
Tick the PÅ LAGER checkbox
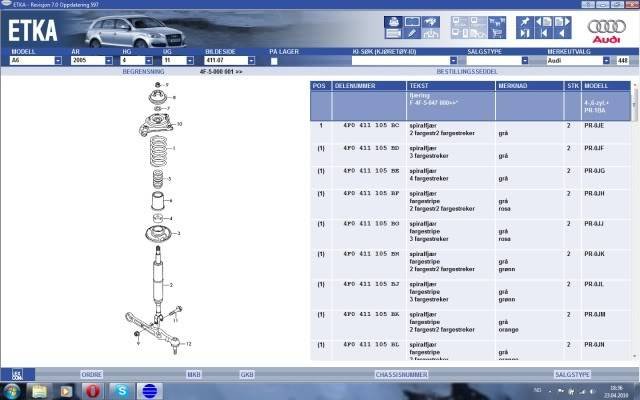(x=274, y=61)
